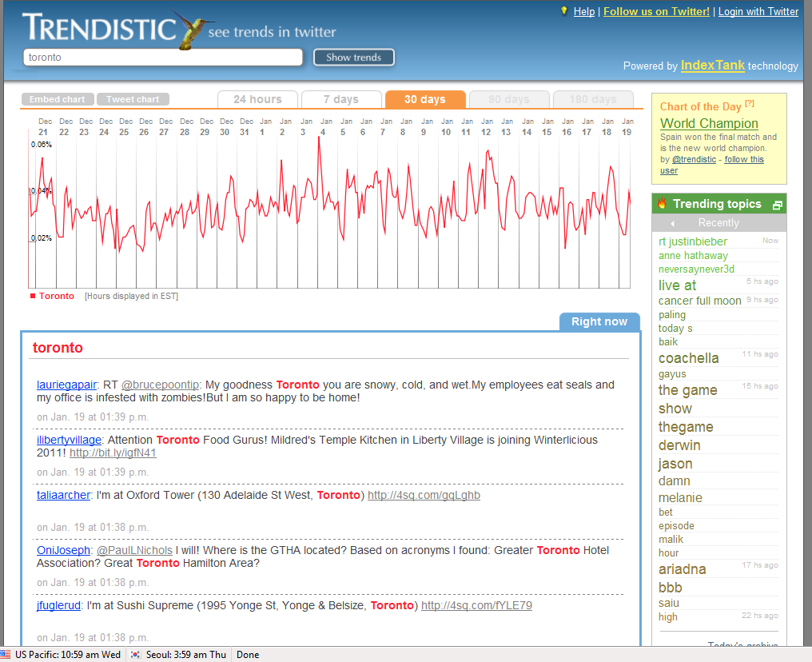
Task: Select the 90 days tab
Action: pos(509,99)
